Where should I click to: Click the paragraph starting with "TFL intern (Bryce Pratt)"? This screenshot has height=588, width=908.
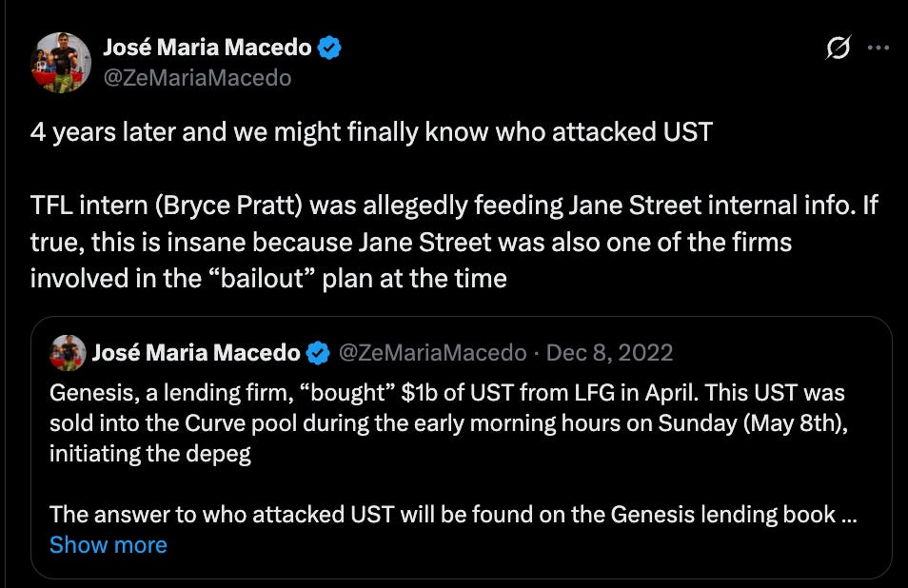click(x=454, y=242)
